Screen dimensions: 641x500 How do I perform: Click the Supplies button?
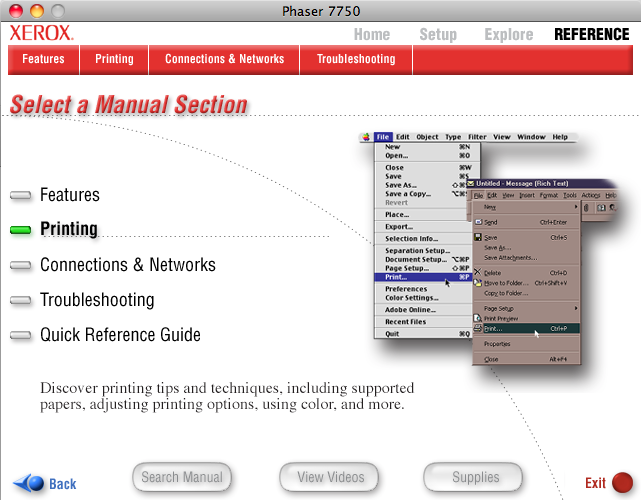(x=473, y=477)
